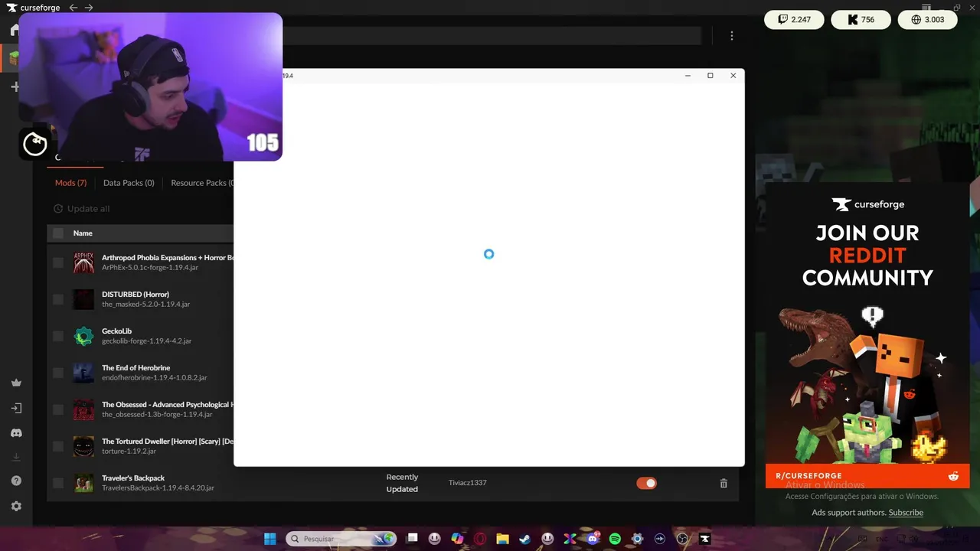This screenshot has height=551, width=980.
Task: Switch to the Resource Packs tab
Action: tap(202, 183)
